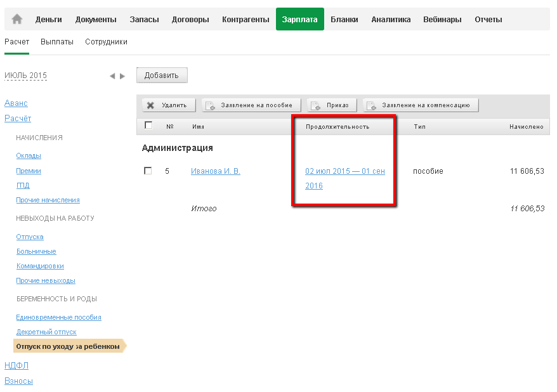Go to previous month arrow
Screen dimensions: 557x392
click(112, 76)
